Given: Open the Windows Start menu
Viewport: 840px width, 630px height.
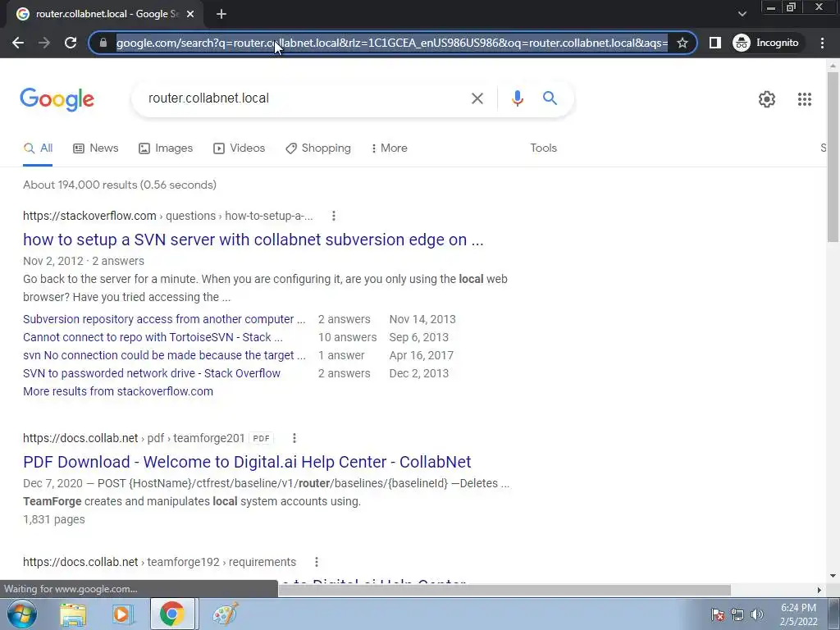Looking at the screenshot, I should click(21, 614).
